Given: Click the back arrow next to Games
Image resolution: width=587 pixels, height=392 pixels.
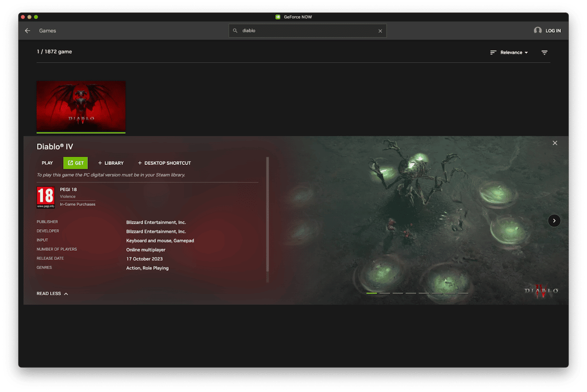Looking at the screenshot, I should (28, 31).
